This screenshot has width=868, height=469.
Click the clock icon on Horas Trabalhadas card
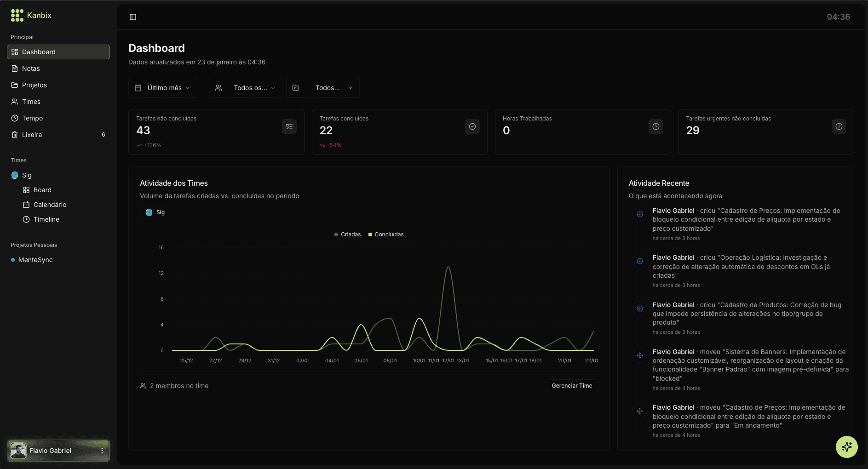[655, 126]
